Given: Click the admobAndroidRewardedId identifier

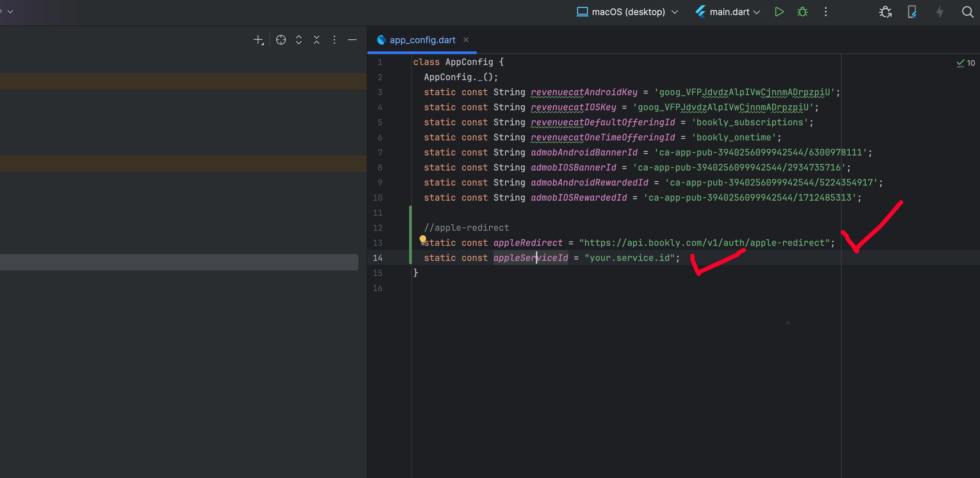Looking at the screenshot, I should (589, 183).
